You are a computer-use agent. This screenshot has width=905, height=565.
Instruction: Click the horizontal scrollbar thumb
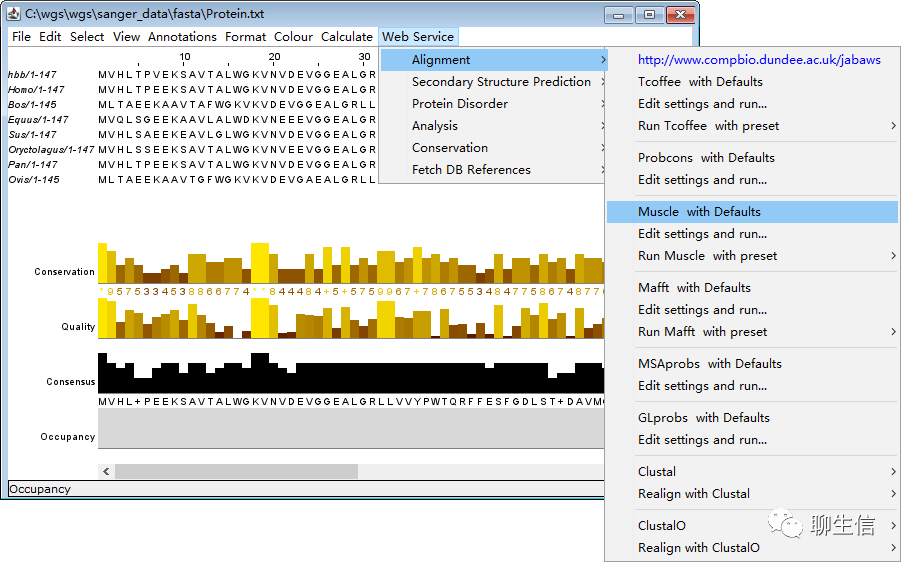pos(236,472)
